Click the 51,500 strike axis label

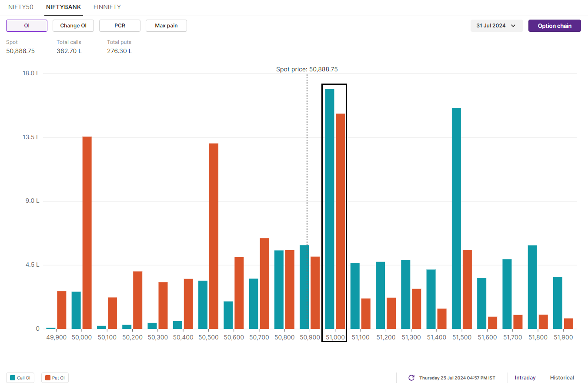[x=462, y=337]
